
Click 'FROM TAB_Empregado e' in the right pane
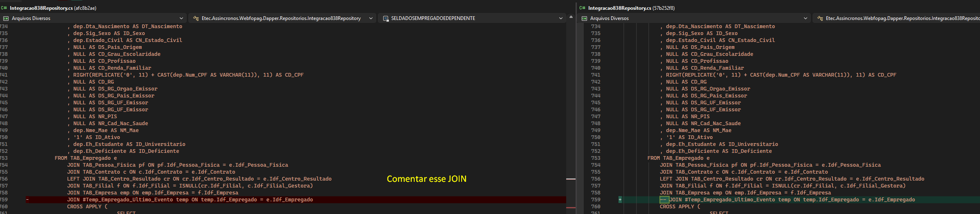679,158
